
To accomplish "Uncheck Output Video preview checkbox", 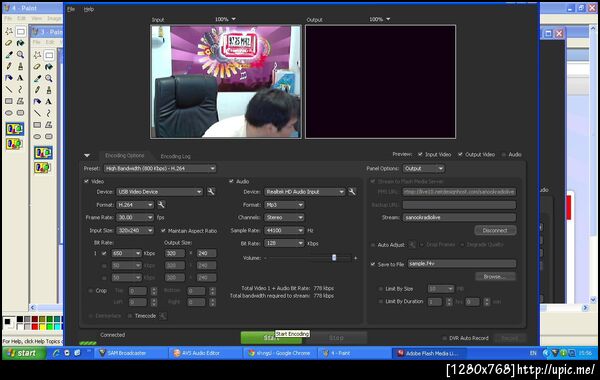I will tap(460, 154).
